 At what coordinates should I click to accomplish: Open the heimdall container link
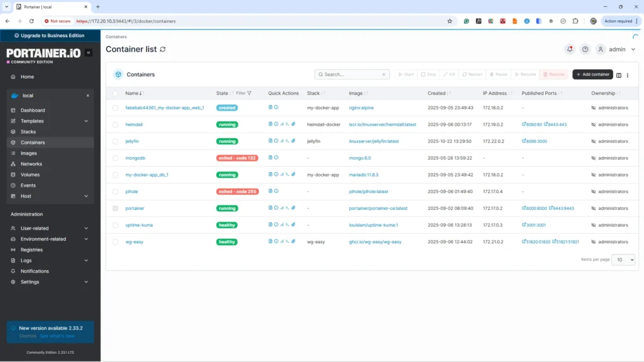[x=134, y=124]
